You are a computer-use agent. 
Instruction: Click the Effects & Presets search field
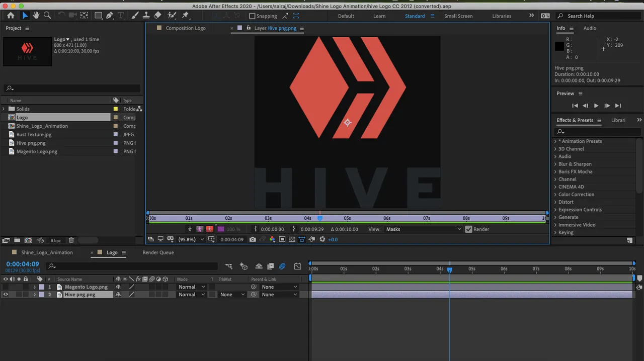coord(597,132)
